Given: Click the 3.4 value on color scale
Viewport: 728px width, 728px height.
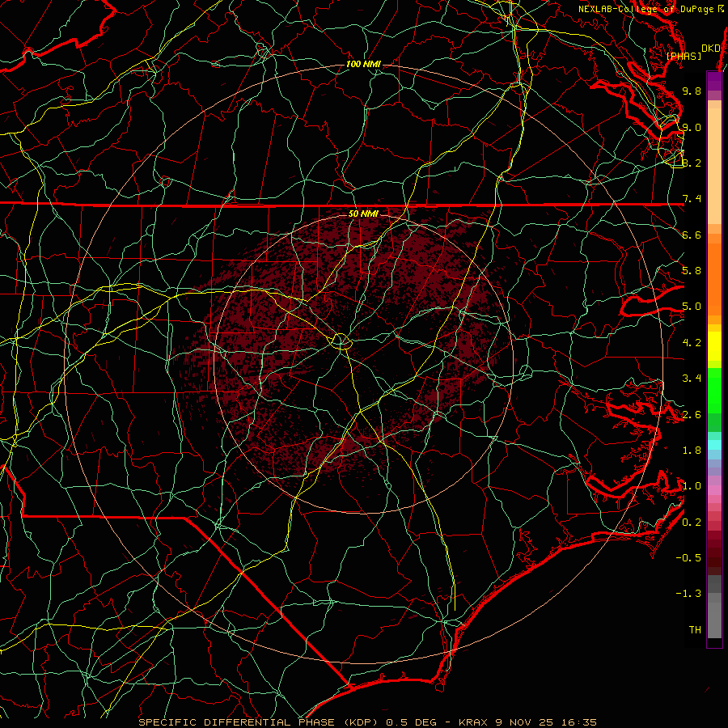Looking at the screenshot, I should pos(692,379).
